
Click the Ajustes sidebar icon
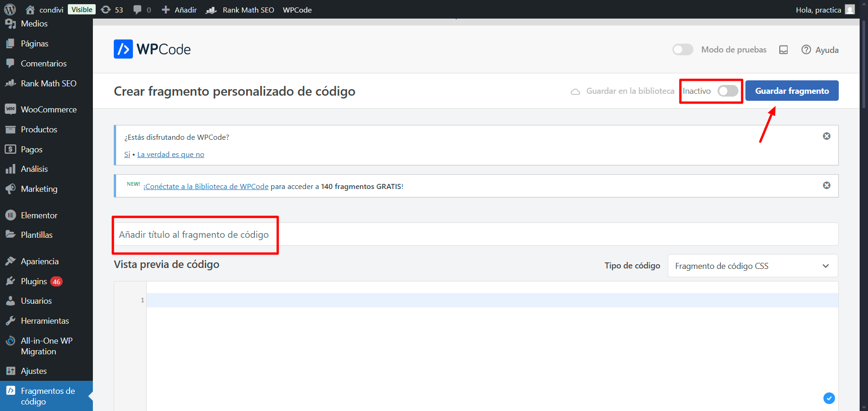[10, 371]
